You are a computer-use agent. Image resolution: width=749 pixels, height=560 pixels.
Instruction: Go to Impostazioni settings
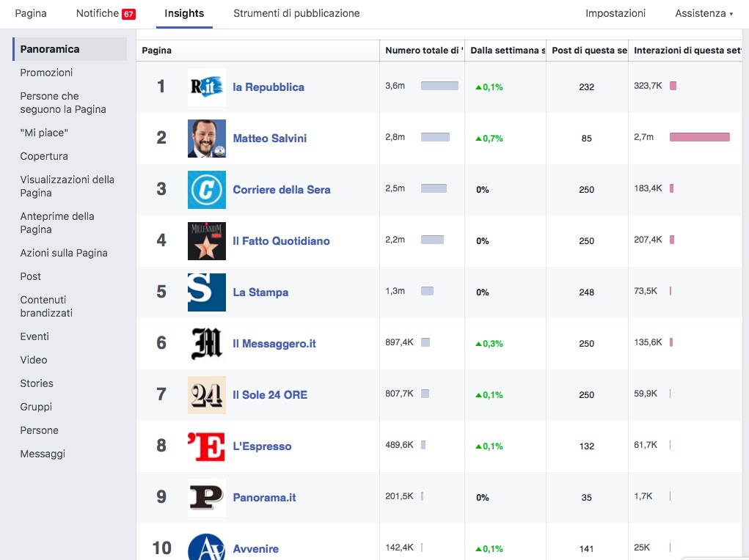click(615, 13)
